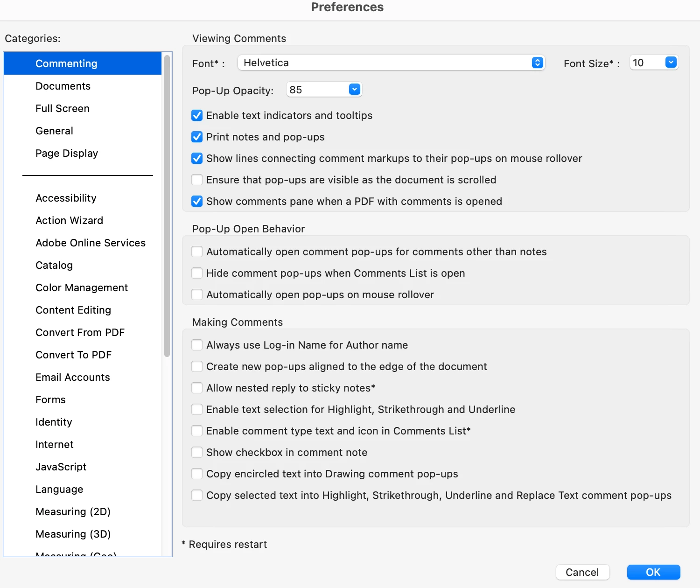700x588 pixels.
Task: Choose the Convert To PDF category
Action: coord(74,355)
